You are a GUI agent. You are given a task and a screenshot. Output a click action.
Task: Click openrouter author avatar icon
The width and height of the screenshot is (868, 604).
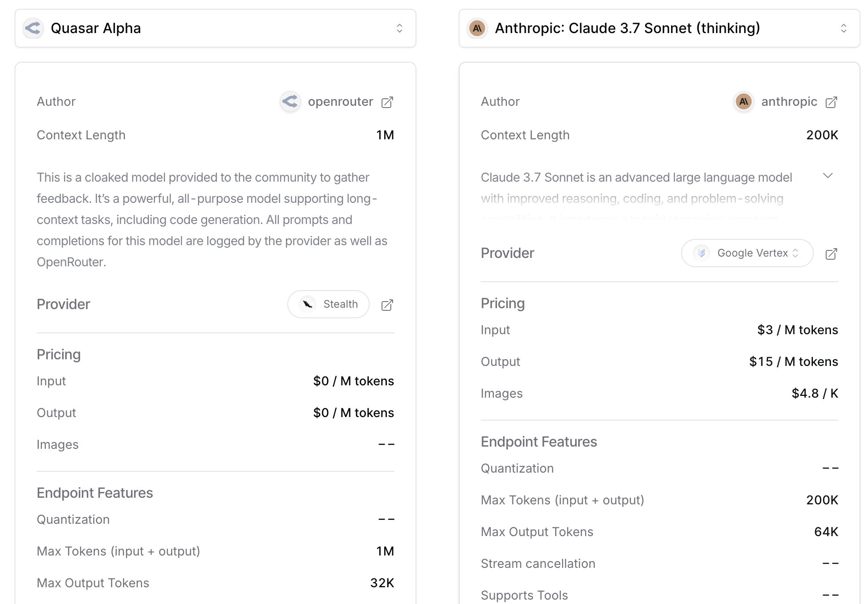[290, 102]
